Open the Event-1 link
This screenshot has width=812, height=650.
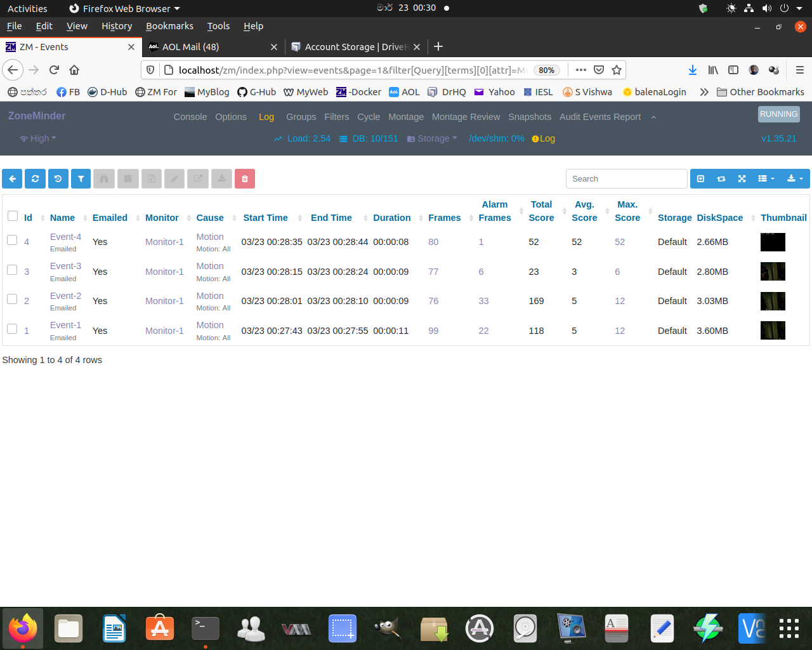pyautogui.click(x=66, y=325)
